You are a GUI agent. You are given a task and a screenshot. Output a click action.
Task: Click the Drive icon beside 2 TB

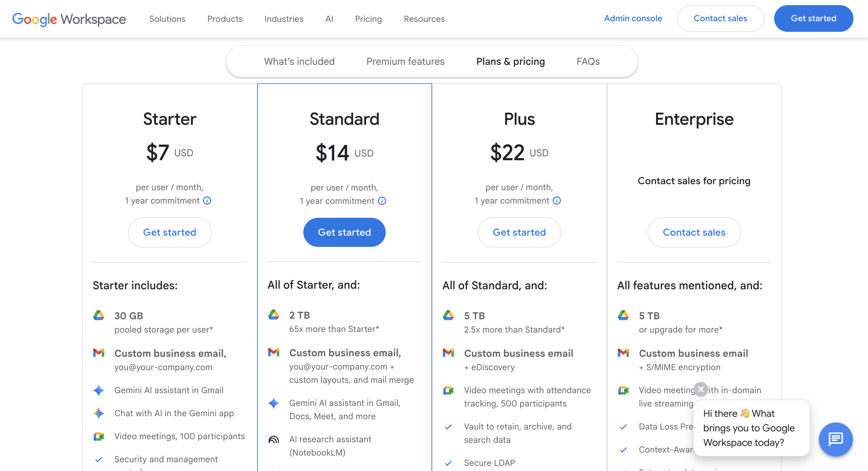tap(274, 315)
